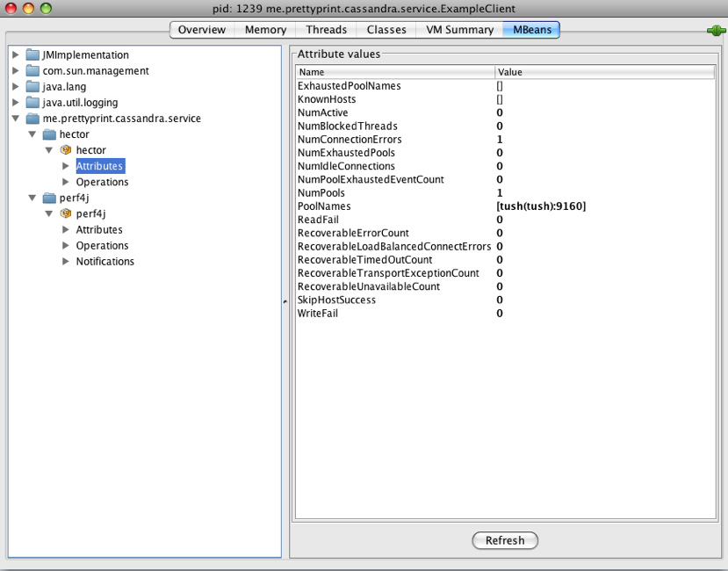Screen dimensions: 728x571
Task: Click the perf4j MBean bean icon
Action: pos(66,213)
